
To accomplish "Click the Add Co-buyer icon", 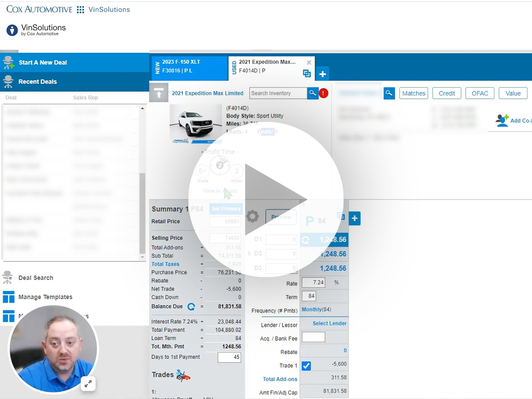I will point(502,120).
